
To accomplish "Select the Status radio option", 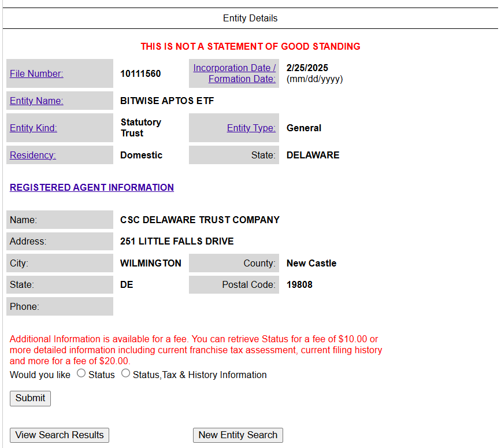I will coord(81,373).
